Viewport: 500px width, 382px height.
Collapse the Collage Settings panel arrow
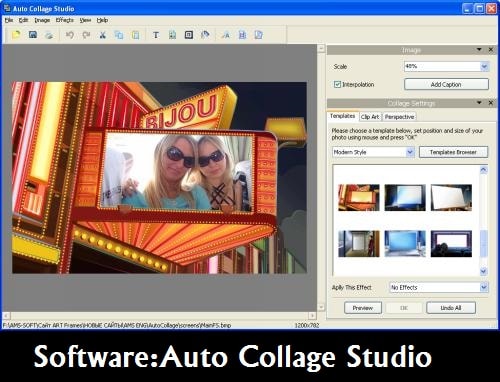(x=479, y=103)
